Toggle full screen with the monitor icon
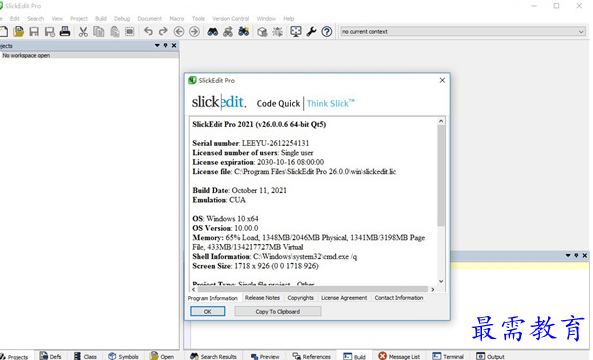Image resolution: width=593 pixels, height=360 pixels. click(x=296, y=31)
